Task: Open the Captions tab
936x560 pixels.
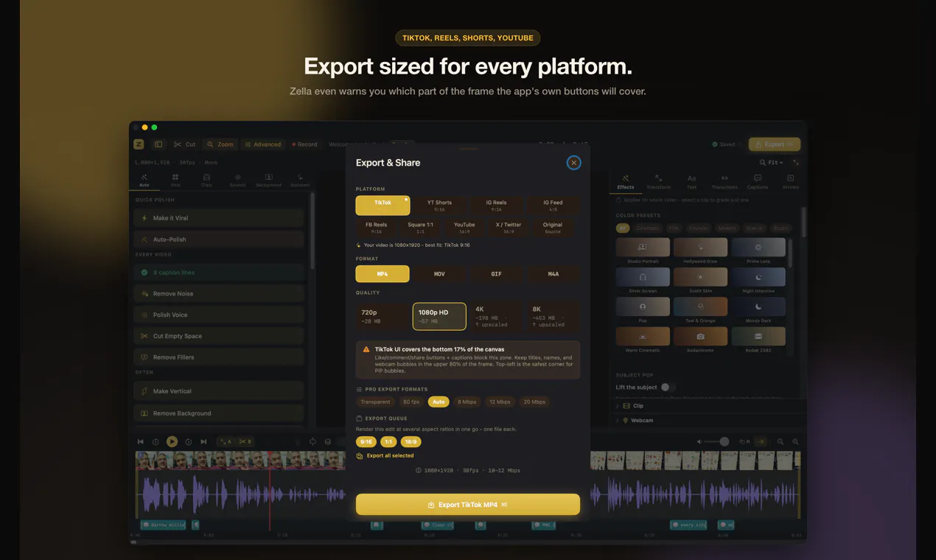Action: point(758,182)
